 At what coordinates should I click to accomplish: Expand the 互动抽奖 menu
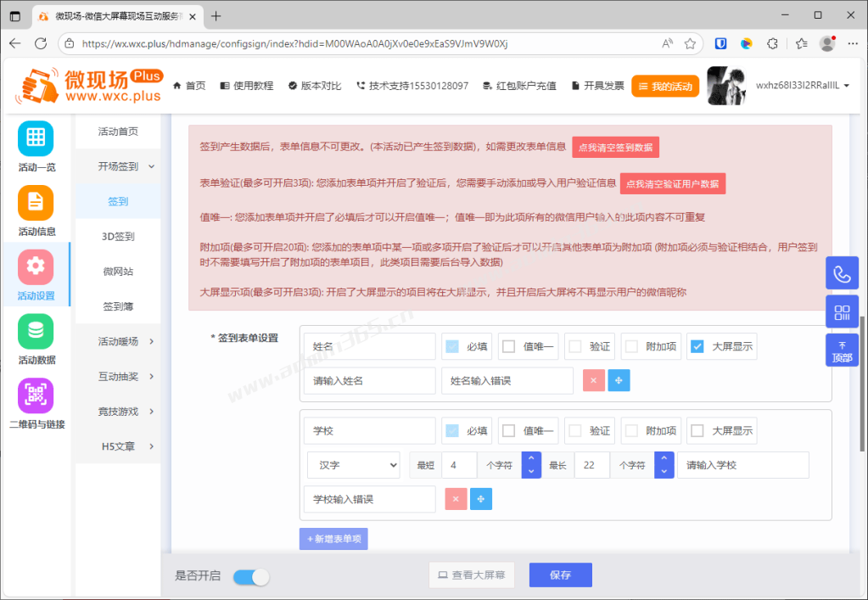coord(119,376)
